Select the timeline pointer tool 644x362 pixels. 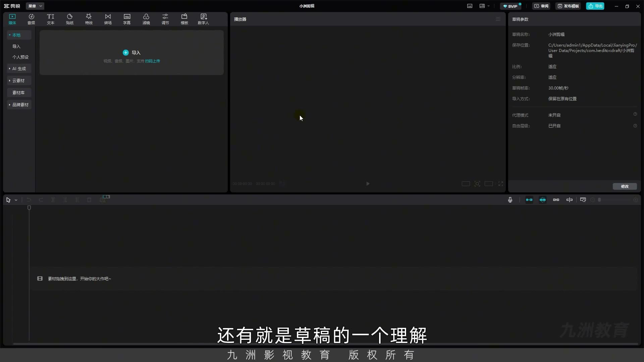tap(8, 200)
